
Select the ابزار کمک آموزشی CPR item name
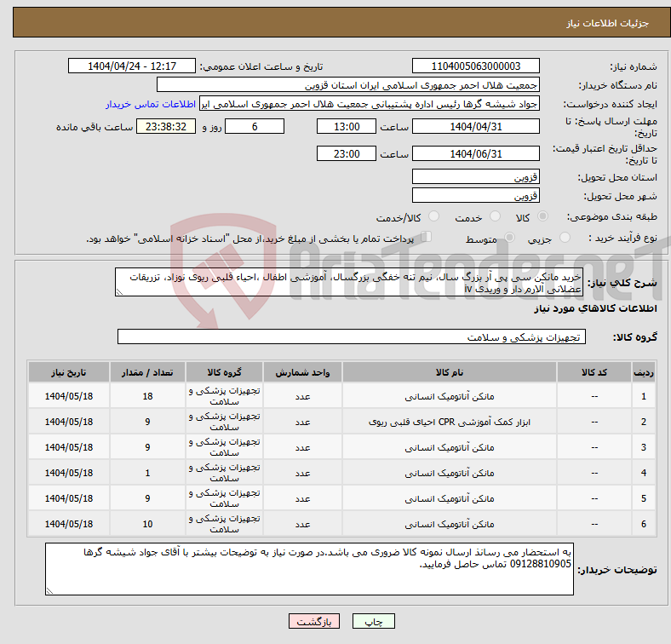click(450, 423)
